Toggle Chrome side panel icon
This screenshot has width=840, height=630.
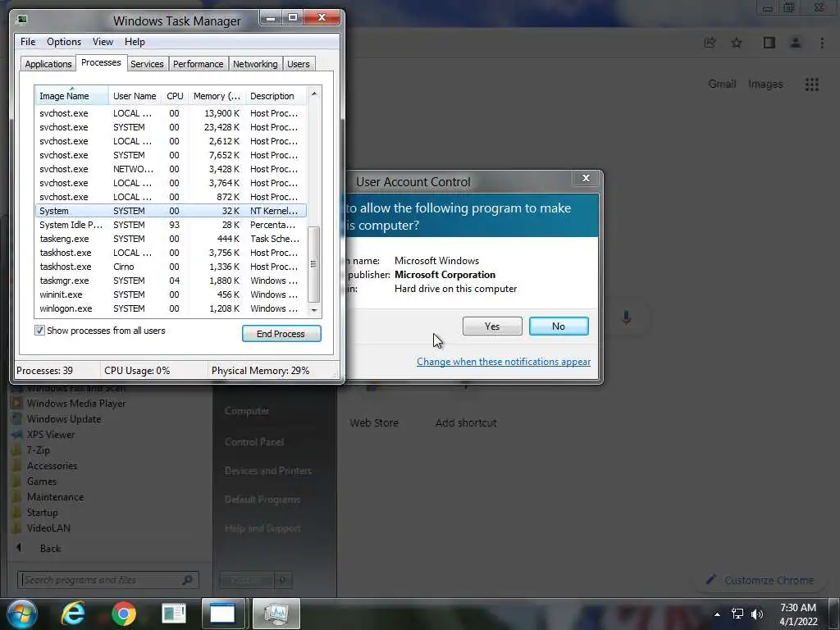[769, 43]
